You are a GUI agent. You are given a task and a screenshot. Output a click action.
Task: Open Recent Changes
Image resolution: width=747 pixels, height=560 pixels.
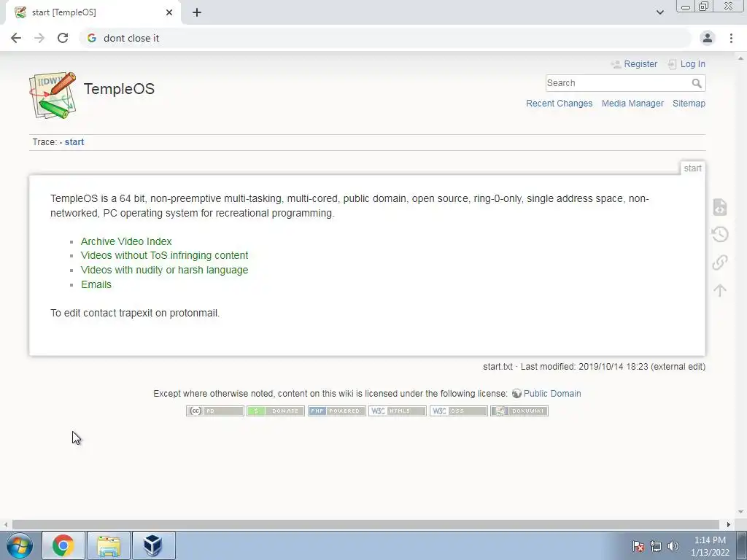(560, 104)
